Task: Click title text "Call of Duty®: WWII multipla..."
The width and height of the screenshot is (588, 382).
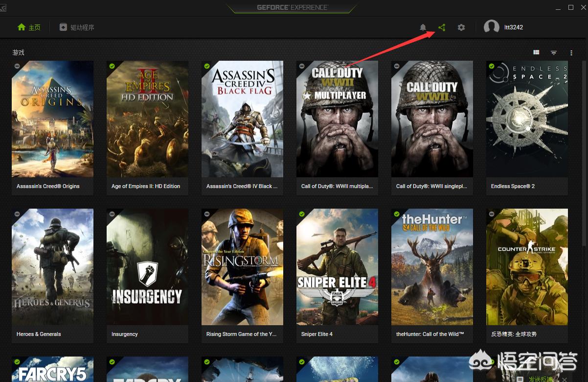Action: click(337, 186)
